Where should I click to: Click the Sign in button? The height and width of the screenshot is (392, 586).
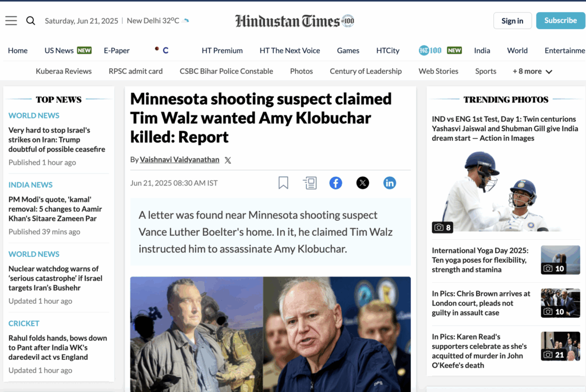[x=512, y=21]
